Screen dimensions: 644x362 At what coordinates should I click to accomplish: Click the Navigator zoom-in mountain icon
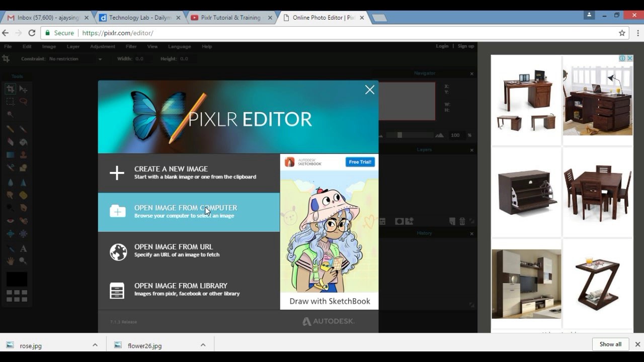(x=440, y=135)
